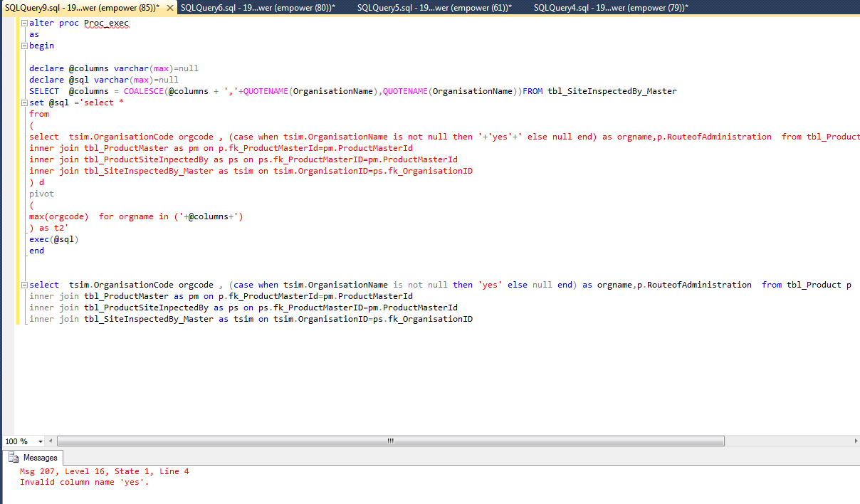Click the horizontal scrollbar thumb
This screenshot has height=504, width=860.
pos(389,441)
